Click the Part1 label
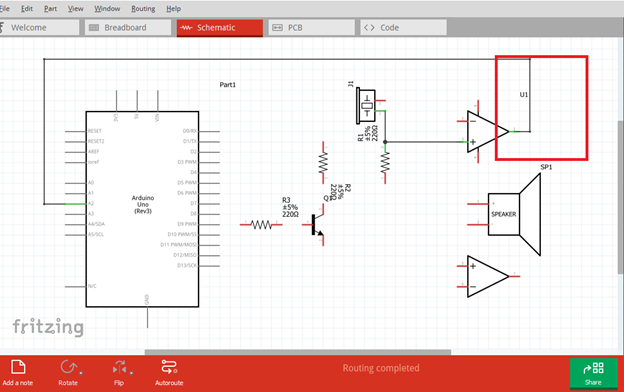624x392 pixels. click(x=228, y=85)
